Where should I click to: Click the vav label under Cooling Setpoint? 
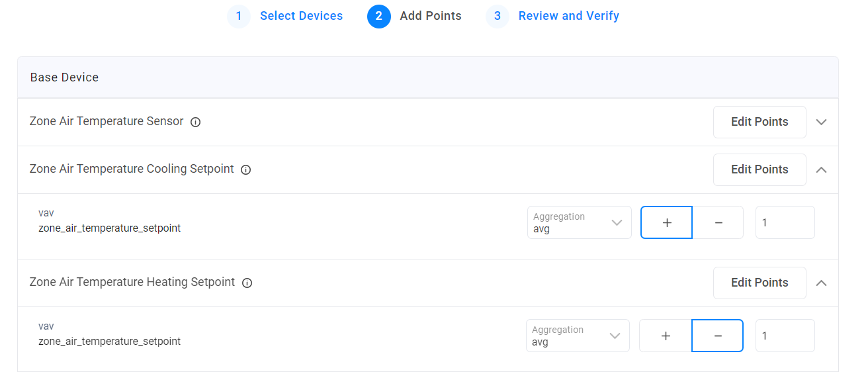[x=46, y=213]
